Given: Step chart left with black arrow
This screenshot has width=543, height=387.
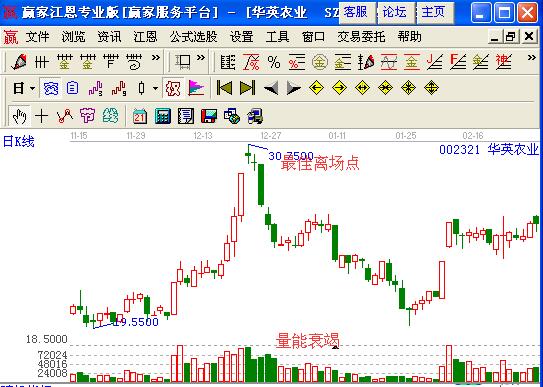Looking at the screenshot, I should coord(271,88).
